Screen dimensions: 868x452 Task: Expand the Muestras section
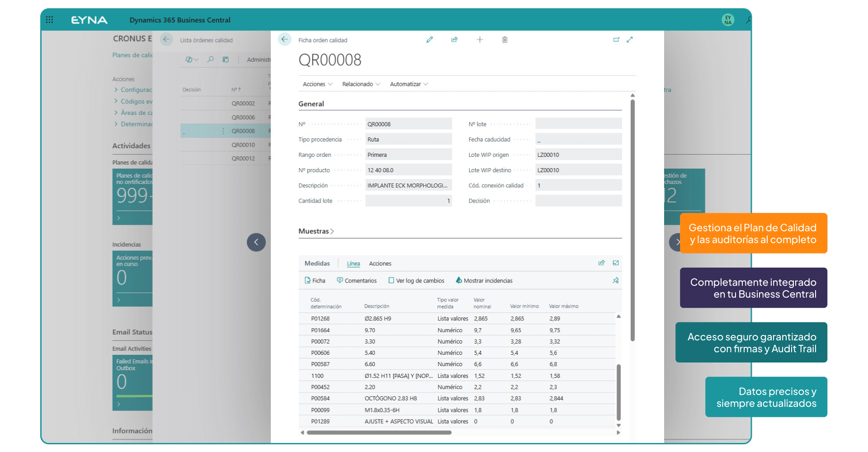click(316, 231)
